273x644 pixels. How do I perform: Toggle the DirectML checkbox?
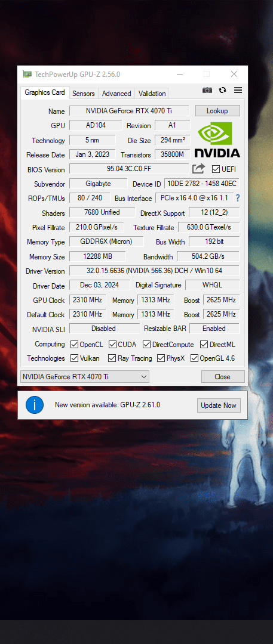pos(204,344)
